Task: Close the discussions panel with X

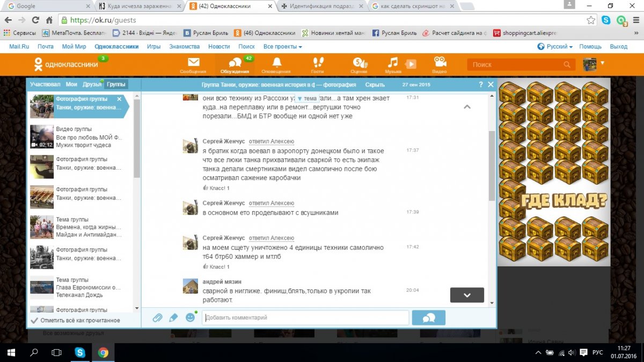Action: 491,85
